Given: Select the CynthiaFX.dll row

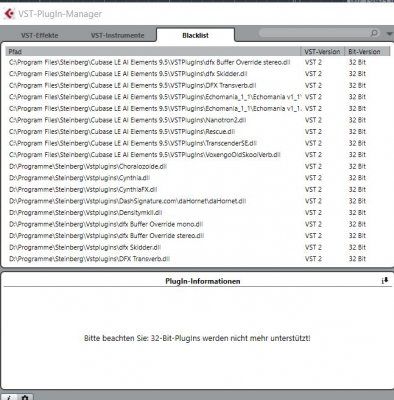Looking at the screenshot, I should [x=197, y=189].
